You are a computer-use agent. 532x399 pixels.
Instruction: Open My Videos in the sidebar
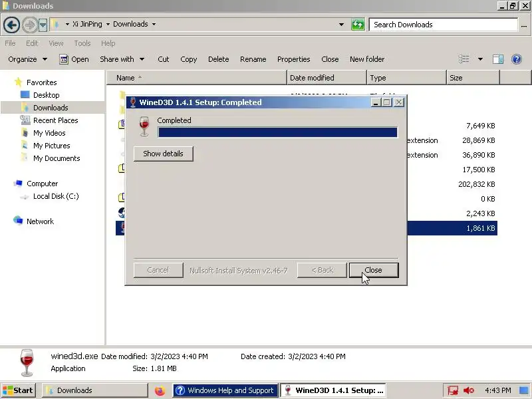[x=49, y=133]
